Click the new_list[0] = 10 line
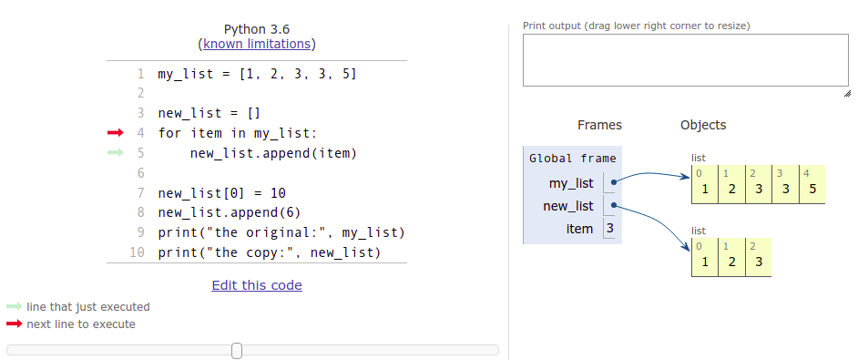The height and width of the screenshot is (360, 868). pyautogui.click(x=222, y=193)
